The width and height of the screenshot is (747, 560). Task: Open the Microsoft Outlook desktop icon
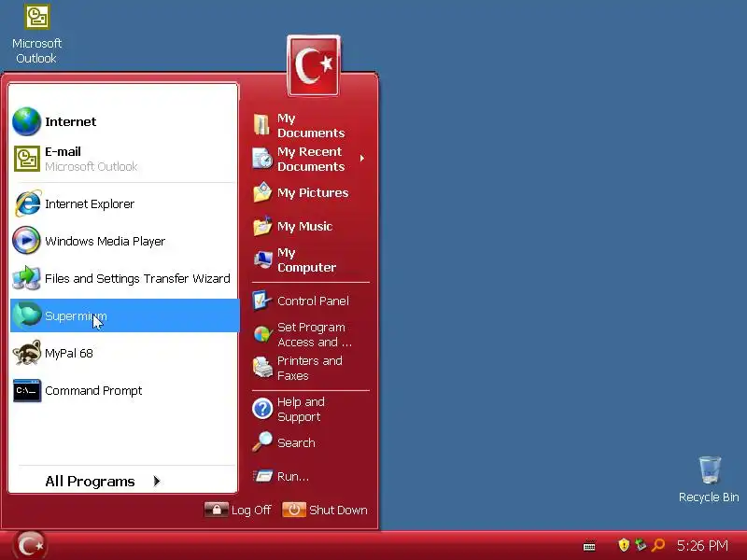37,17
